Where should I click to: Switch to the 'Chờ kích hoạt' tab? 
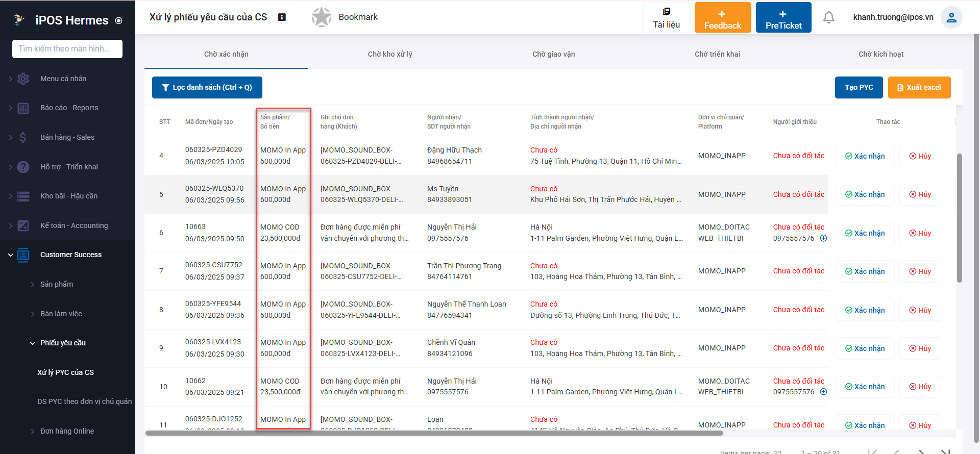(881, 54)
